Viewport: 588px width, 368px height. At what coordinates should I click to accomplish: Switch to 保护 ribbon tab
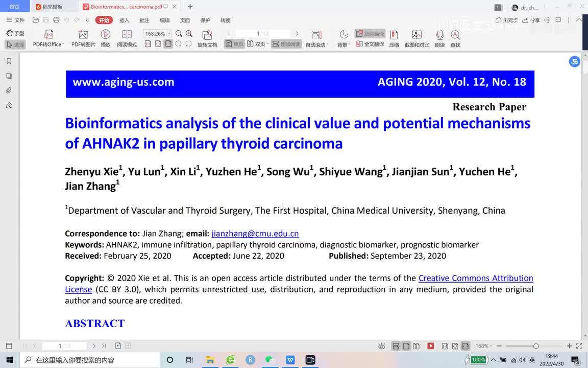tap(205, 20)
